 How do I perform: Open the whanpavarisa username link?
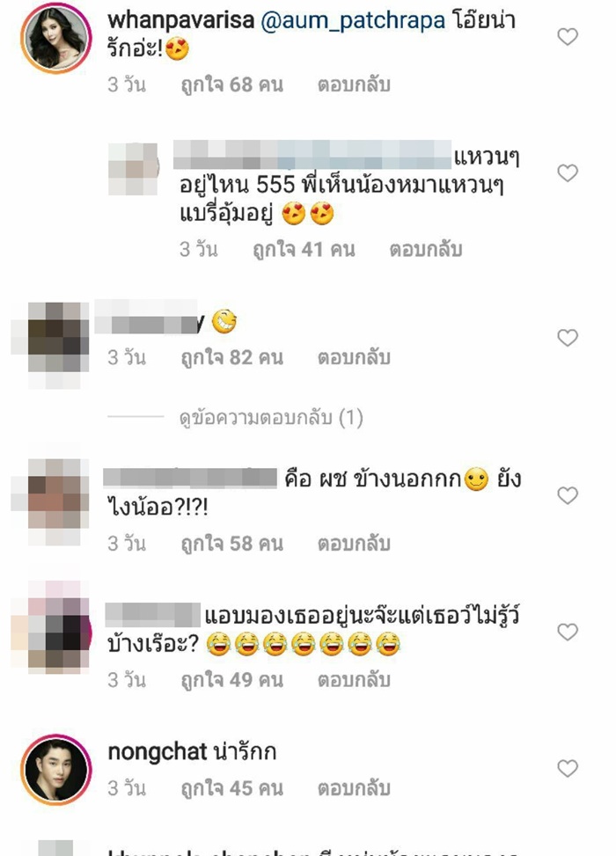point(180,21)
